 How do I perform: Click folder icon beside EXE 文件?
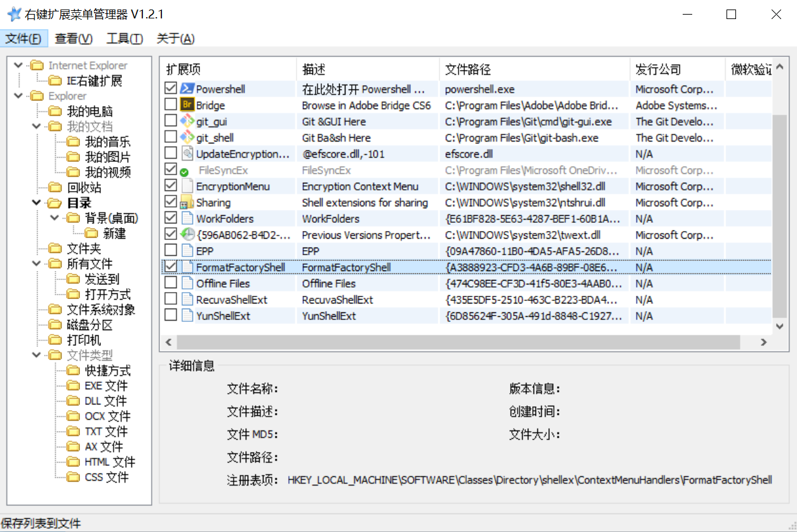point(74,385)
